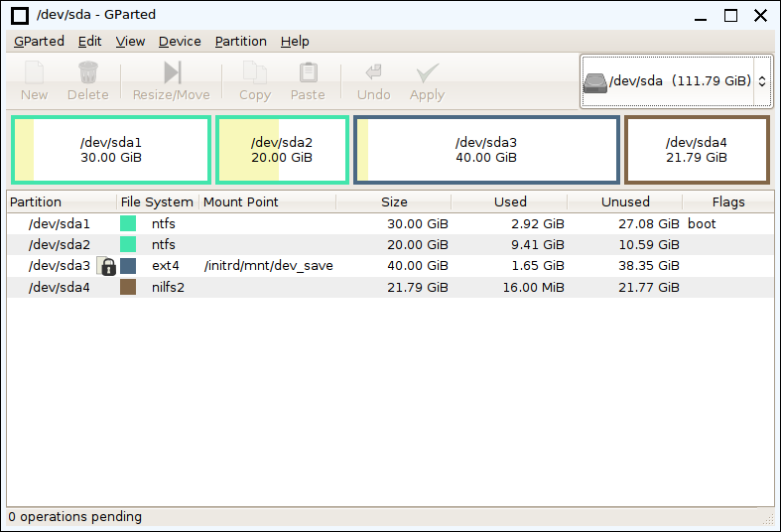Select the /dev/sda4 row in partition list
The height and width of the screenshot is (532, 781).
(x=391, y=287)
